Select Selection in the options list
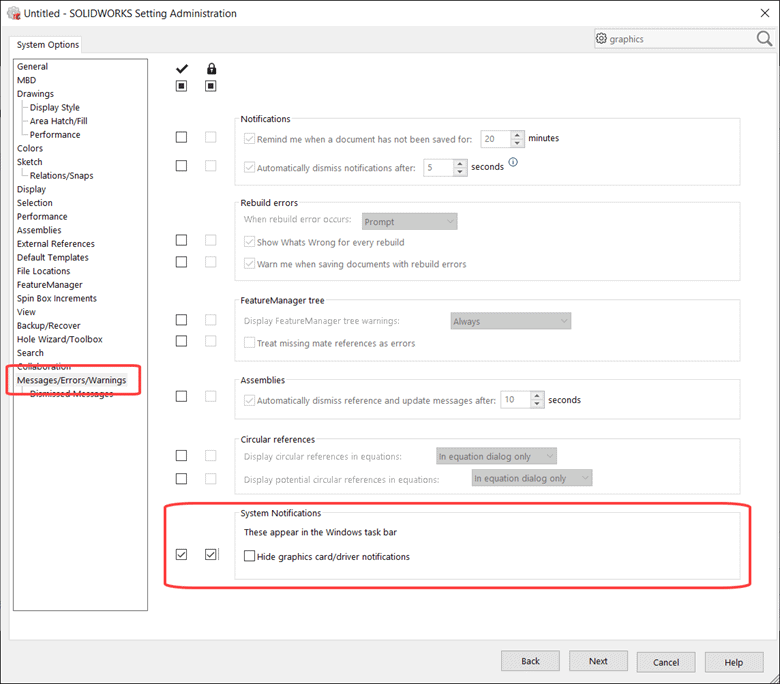 [x=34, y=203]
